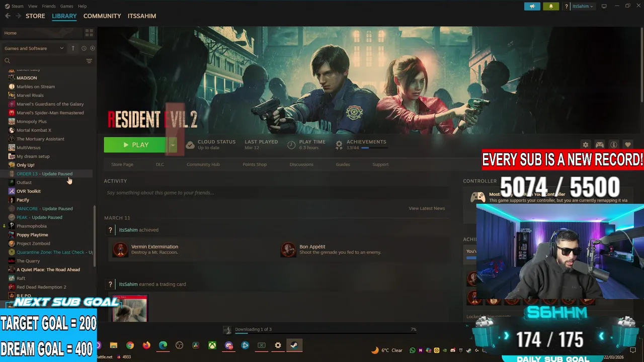This screenshot has height=362, width=644.
Task: Show ready-to-play filter icon
Action: click(x=92, y=48)
